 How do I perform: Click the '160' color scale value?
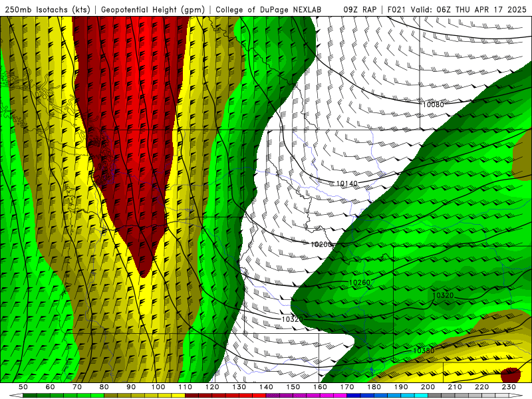click(x=321, y=387)
